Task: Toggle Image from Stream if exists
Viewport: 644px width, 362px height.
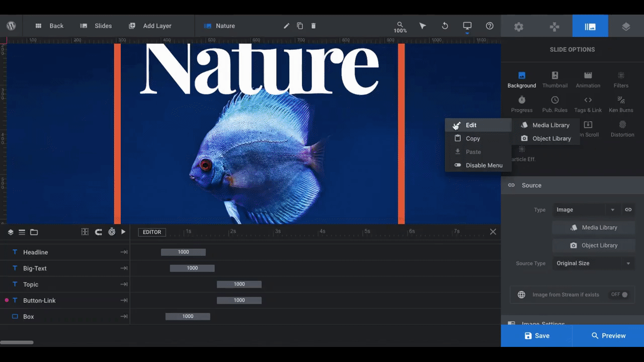Action: (x=619, y=295)
